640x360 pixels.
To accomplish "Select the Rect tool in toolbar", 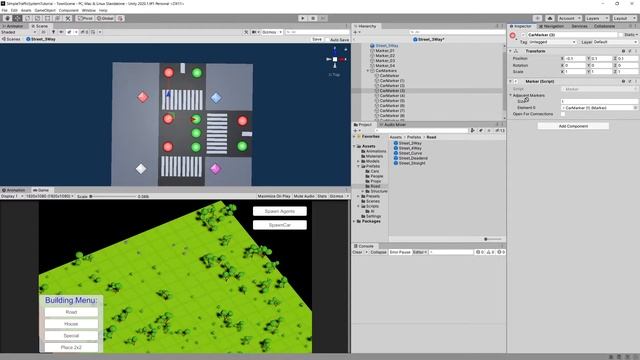I will click(x=48, y=18).
